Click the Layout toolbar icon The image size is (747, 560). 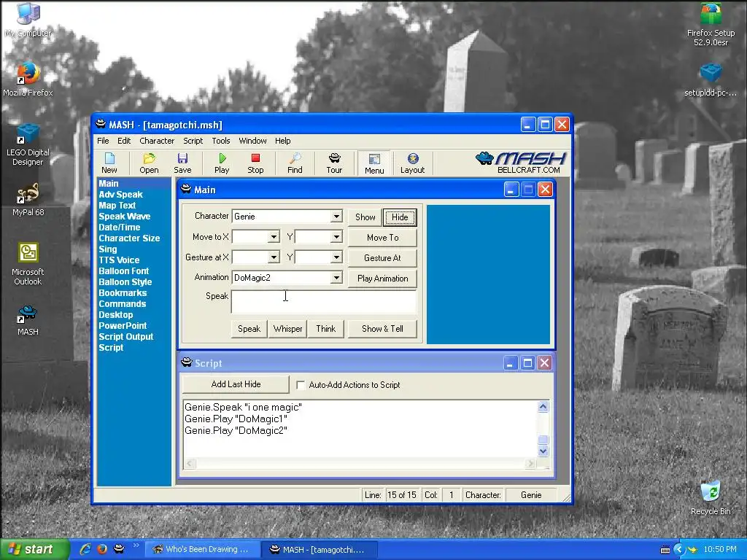(413, 163)
